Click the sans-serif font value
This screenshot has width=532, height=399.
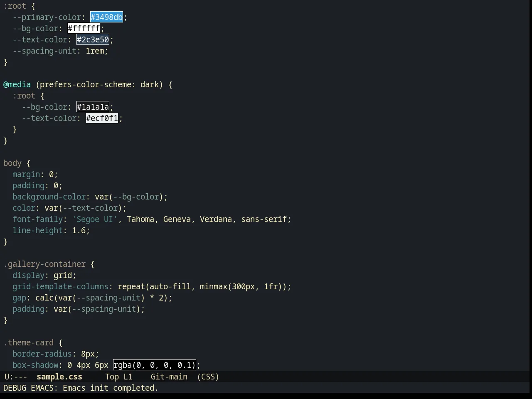coord(264,219)
